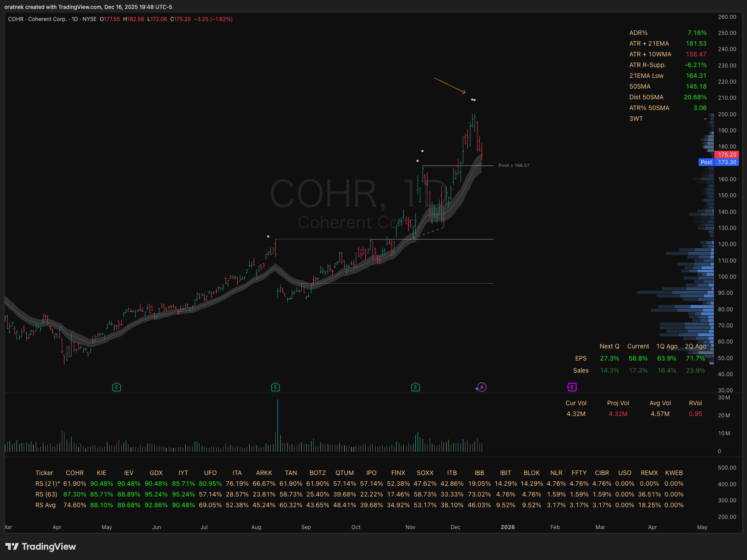Click the blue Post 173.30 price label

719,162
